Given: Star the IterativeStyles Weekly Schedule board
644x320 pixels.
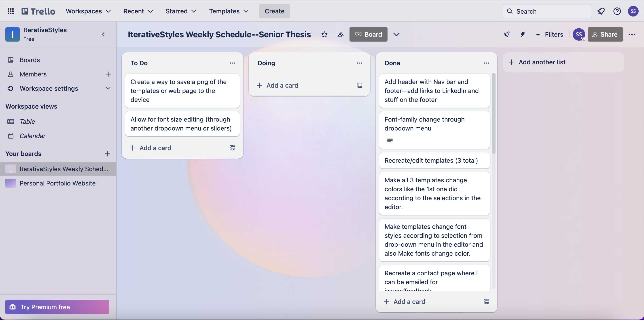Looking at the screenshot, I should point(324,34).
